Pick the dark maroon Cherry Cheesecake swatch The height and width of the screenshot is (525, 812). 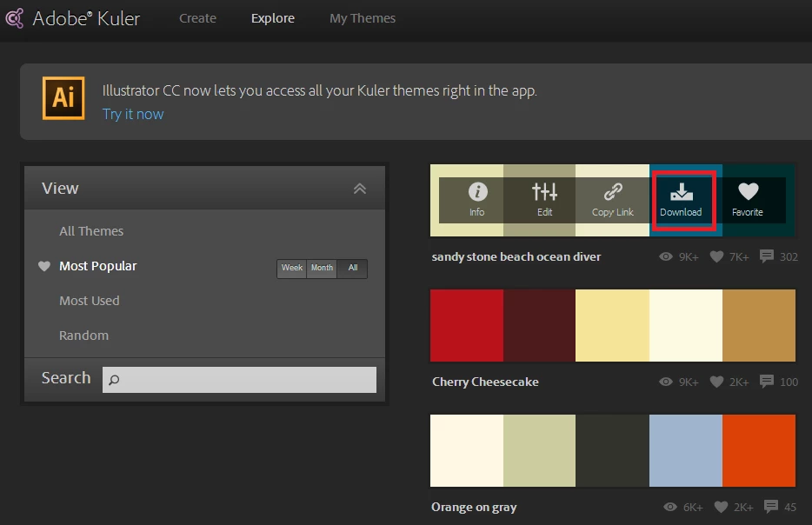click(x=539, y=325)
